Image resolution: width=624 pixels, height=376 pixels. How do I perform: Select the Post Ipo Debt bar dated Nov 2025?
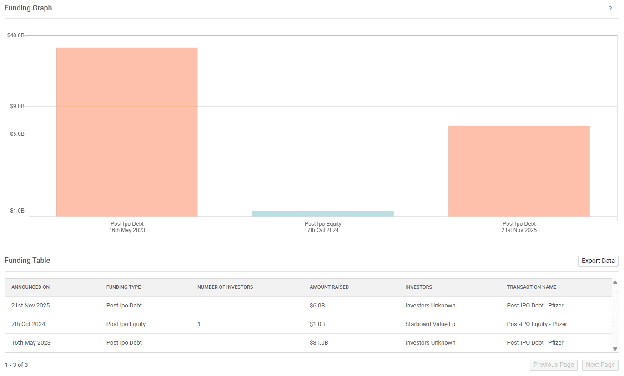[519, 171]
